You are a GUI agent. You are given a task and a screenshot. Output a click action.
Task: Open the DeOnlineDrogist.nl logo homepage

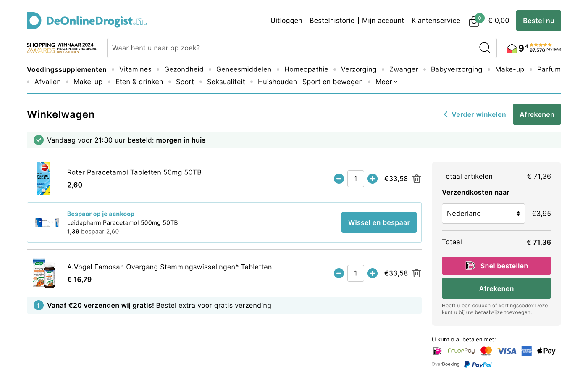tap(87, 21)
